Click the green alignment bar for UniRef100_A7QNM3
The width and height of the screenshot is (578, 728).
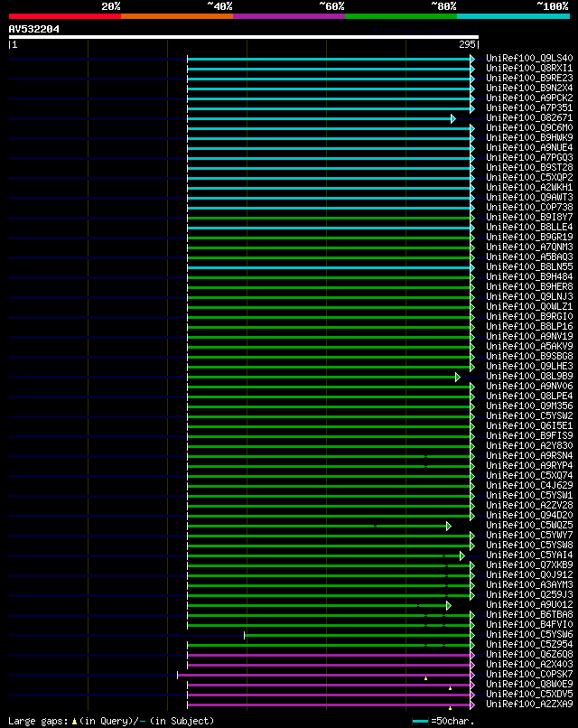tap(328, 247)
